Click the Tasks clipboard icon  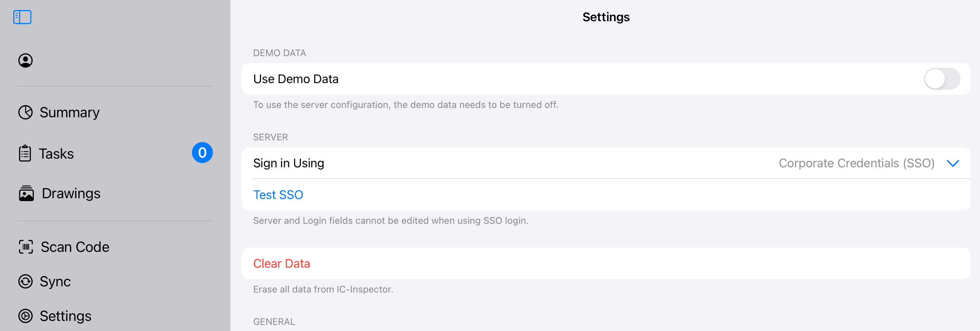click(25, 153)
